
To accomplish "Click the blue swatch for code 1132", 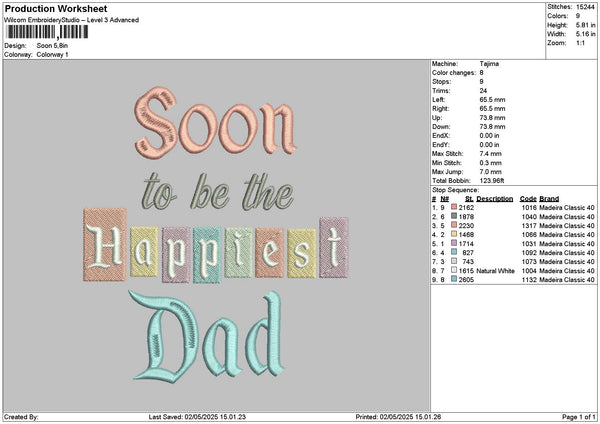I will point(454,280).
